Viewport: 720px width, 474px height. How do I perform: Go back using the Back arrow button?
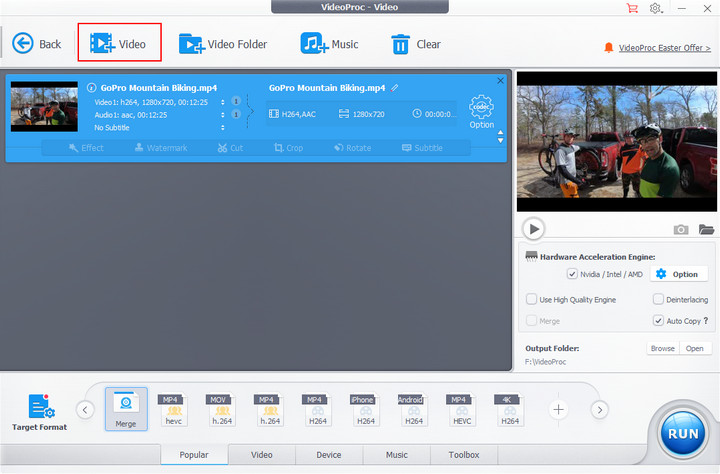tap(36, 44)
